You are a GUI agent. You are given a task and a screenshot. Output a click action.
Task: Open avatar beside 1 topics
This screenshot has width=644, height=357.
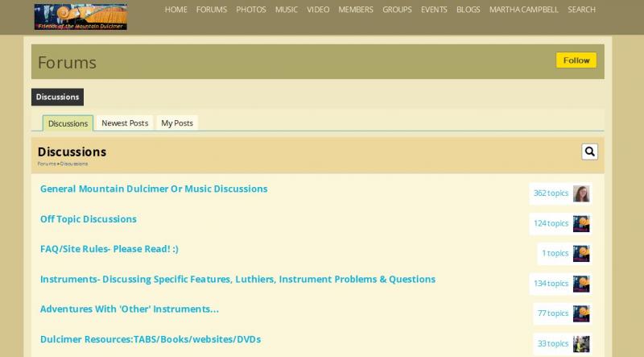581,254
